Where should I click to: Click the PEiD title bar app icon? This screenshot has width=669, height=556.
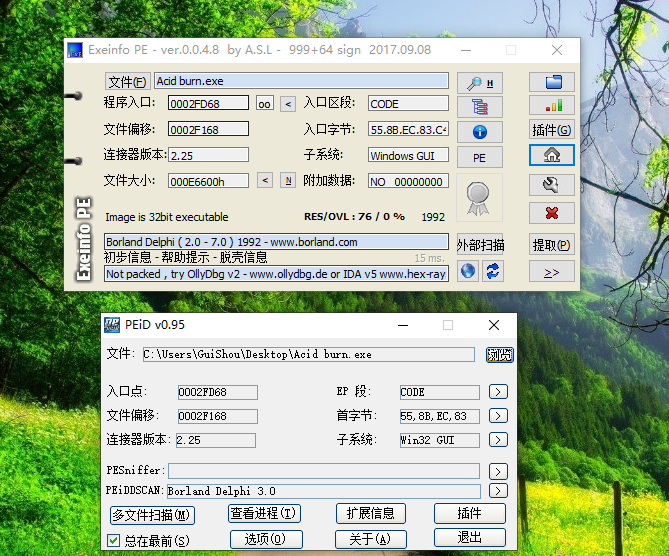[112, 325]
